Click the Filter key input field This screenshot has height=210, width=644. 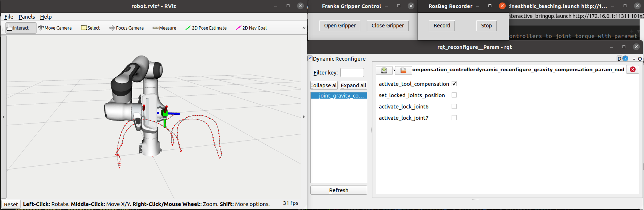pos(352,73)
